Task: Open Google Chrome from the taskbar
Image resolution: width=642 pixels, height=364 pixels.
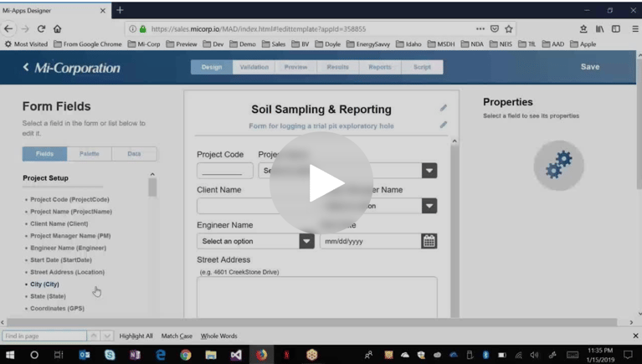Action: [x=186, y=355]
